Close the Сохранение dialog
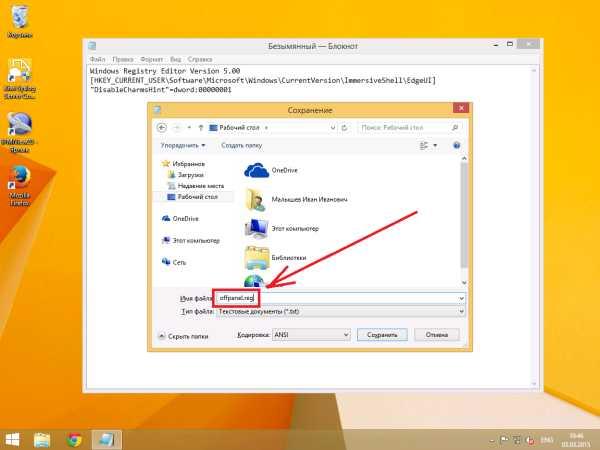This screenshot has height=450, width=600. click(x=461, y=108)
